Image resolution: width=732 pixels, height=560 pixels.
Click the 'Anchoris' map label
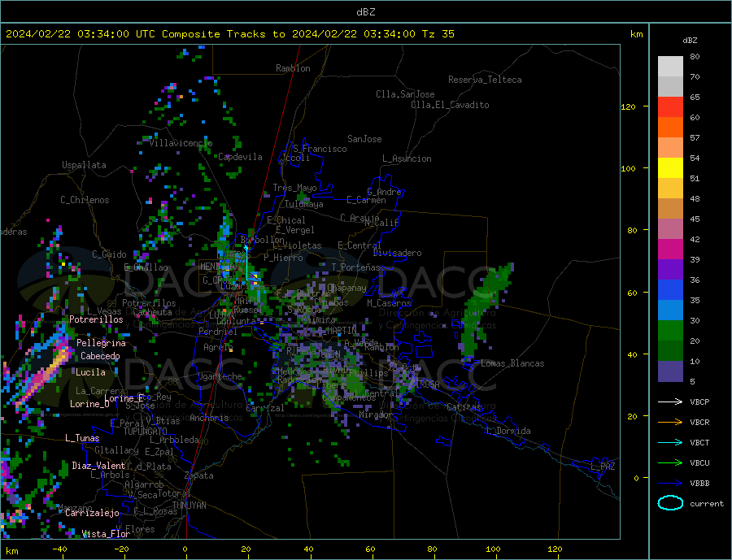click(x=209, y=418)
